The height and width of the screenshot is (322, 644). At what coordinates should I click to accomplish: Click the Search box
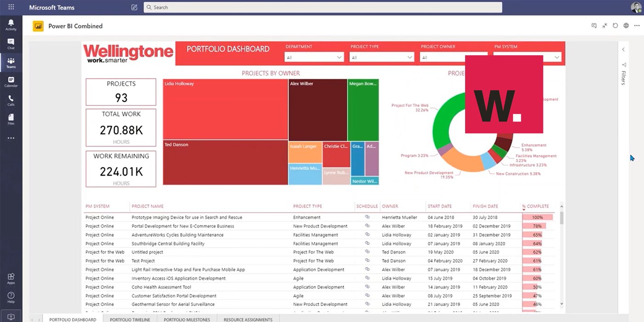(322, 7)
